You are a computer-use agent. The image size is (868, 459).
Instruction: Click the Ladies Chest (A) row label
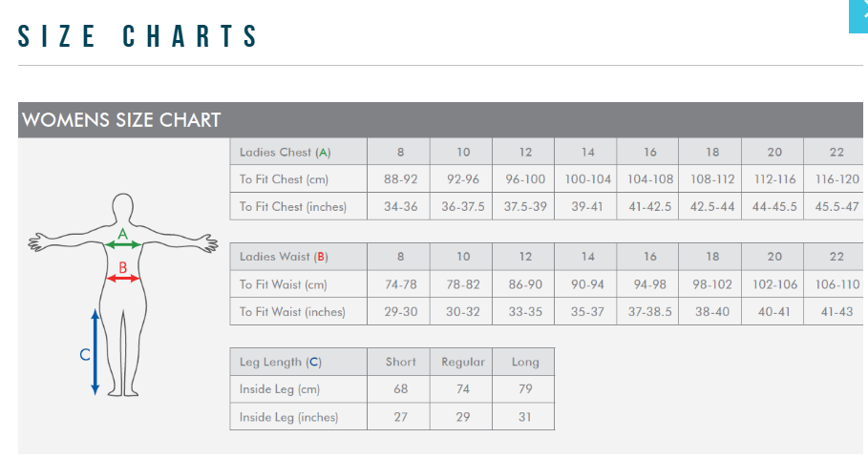click(x=286, y=152)
